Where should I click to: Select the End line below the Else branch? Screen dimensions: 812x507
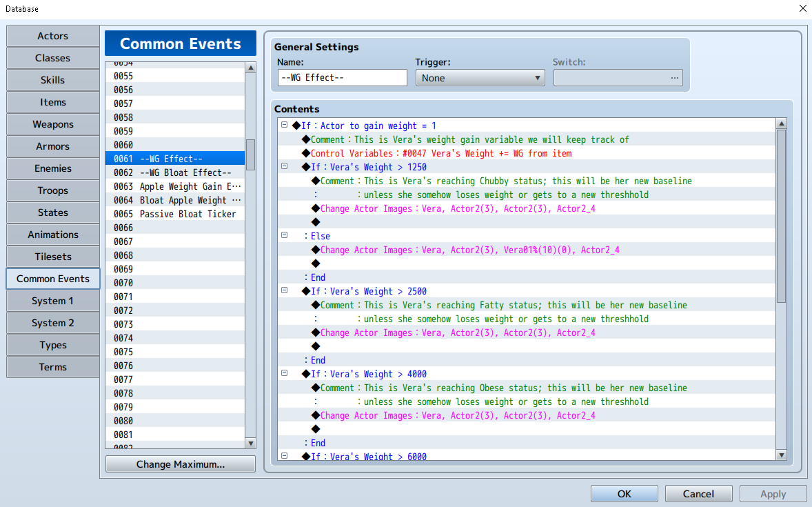pyautogui.click(x=527, y=277)
